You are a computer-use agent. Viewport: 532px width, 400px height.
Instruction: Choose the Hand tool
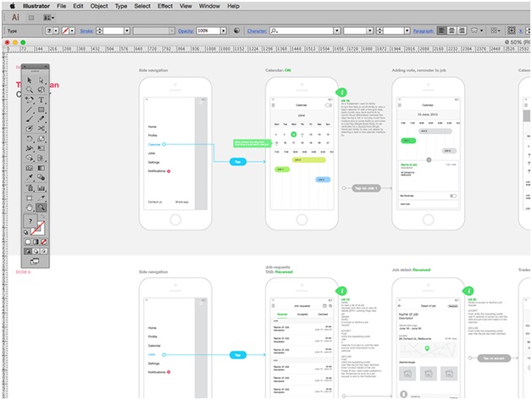coord(30,207)
